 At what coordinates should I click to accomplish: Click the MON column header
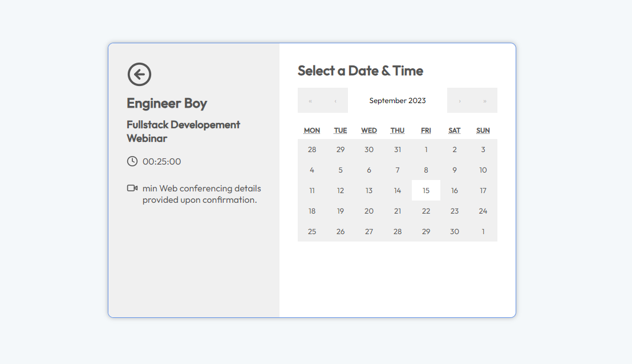(312, 130)
